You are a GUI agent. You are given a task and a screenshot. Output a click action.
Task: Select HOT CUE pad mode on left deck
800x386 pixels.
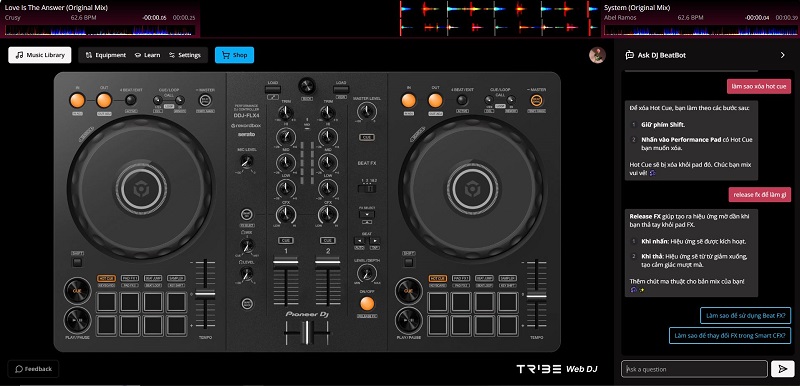[x=106, y=278]
